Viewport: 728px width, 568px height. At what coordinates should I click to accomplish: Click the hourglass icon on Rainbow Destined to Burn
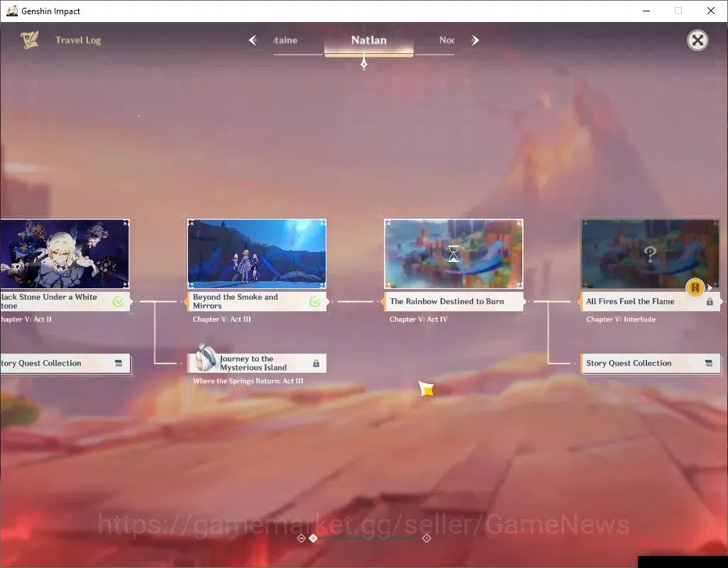[453, 254]
